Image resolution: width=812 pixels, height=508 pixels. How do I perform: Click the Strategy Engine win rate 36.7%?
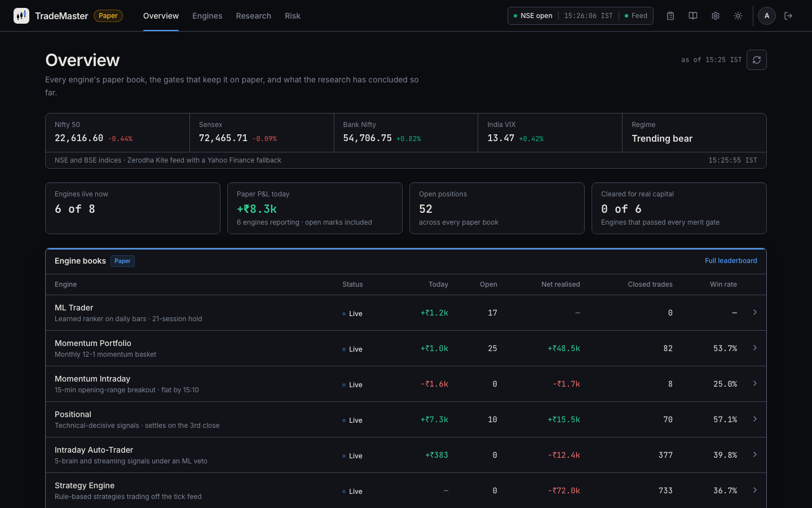(x=725, y=491)
